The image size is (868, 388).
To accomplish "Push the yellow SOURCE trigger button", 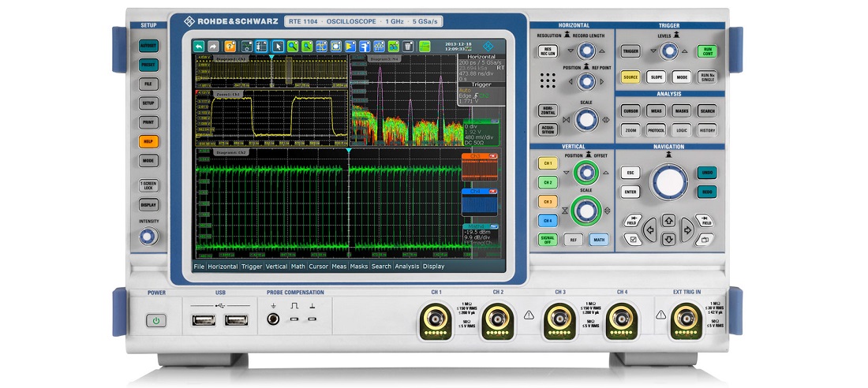I will (x=630, y=77).
